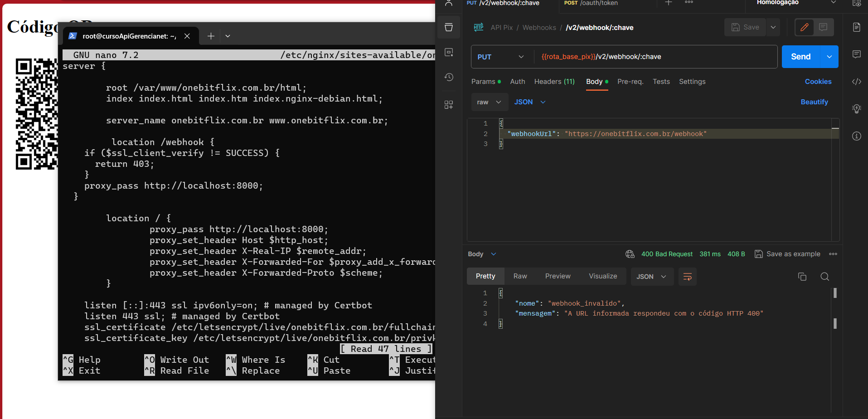Select Pretty response view
Image resolution: width=868 pixels, height=419 pixels.
pos(485,276)
